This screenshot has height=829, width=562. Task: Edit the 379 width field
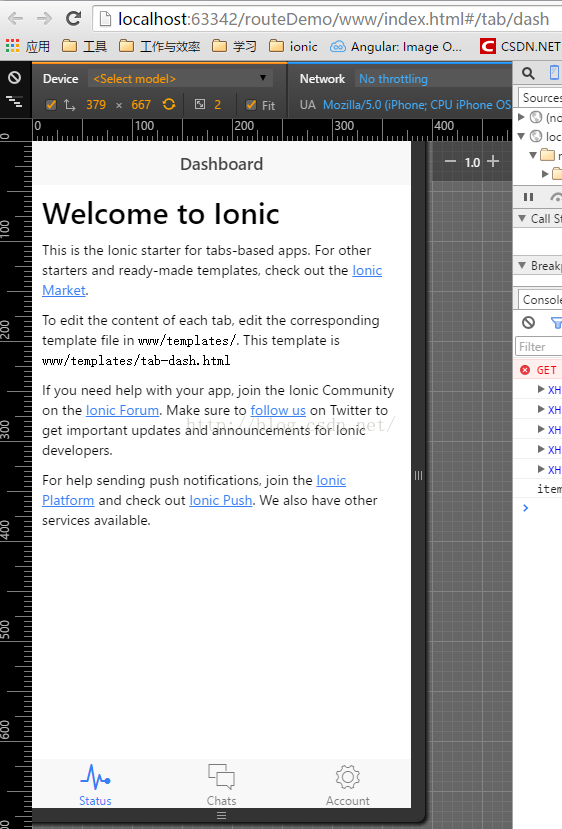point(96,105)
